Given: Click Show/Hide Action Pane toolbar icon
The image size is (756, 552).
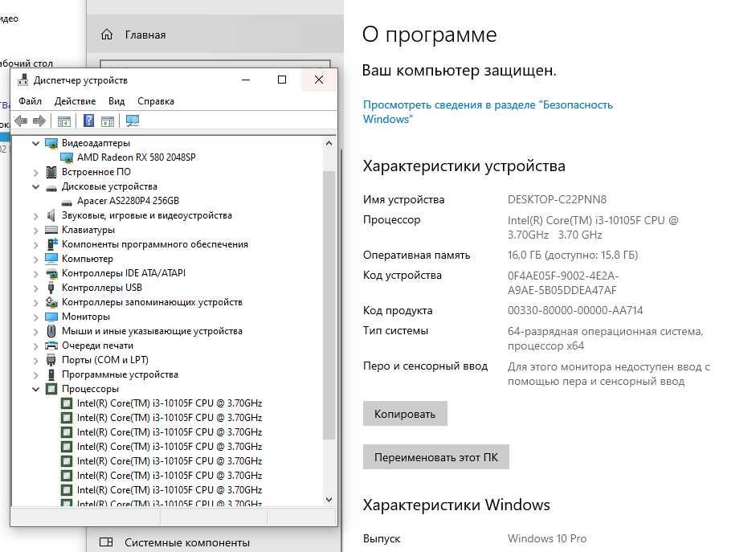Looking at the screenshot, I should 108,121.
